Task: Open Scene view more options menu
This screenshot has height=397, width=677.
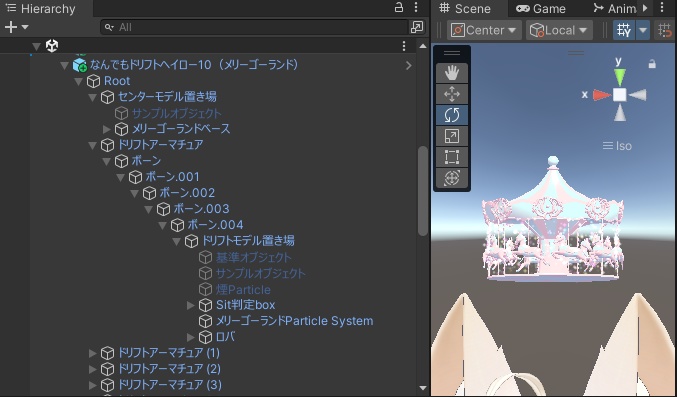Action: click(662, 7)
